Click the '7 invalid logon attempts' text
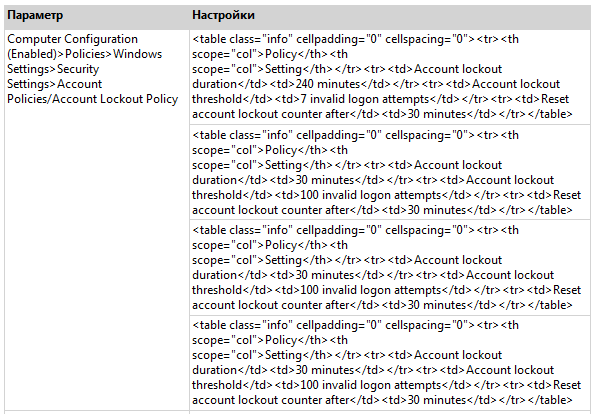Image resolution: width=594 pixels, height=414 pixels. tap(365, 99)
